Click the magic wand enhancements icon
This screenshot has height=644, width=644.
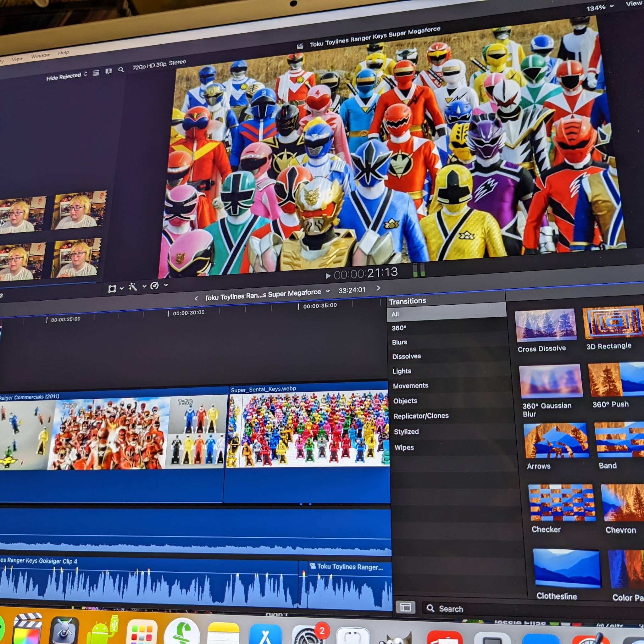tap(133, 287)
